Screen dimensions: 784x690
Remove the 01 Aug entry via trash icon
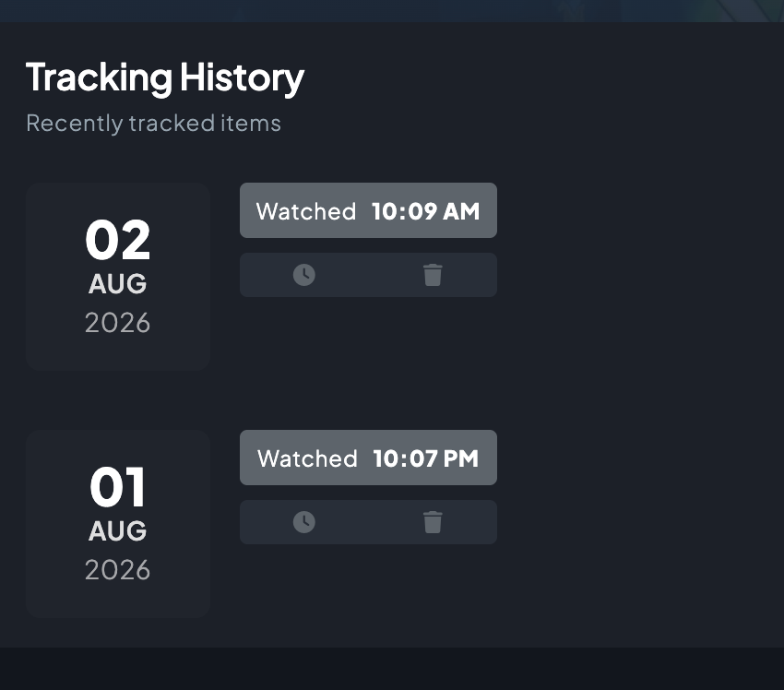pyautogui.click(x=433, y=522)
